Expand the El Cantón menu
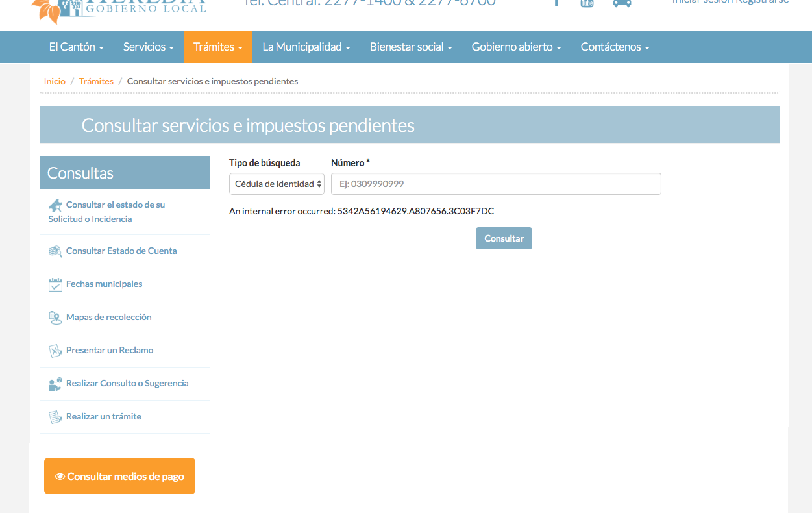This screenshot has height=513, width=812. pyautogui.click(x=76, y=47)
